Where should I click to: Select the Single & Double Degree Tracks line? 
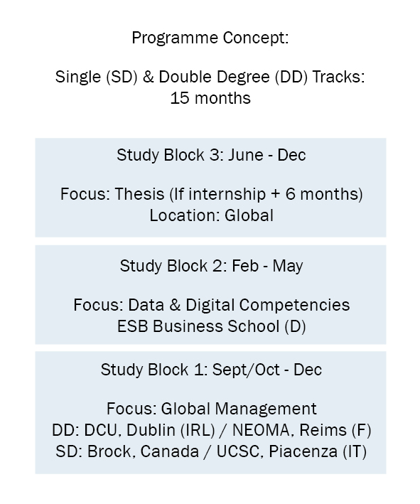(x=210, y=77)
